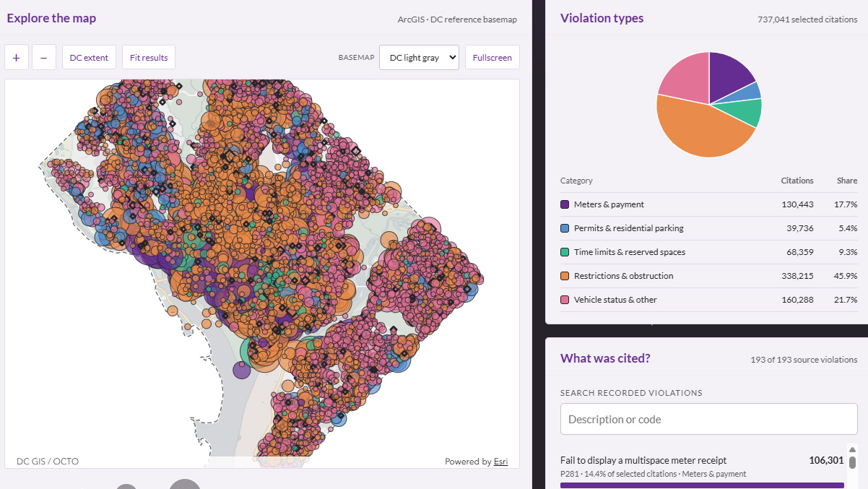The height and width of the screenshot is (489, 868).
Task: Click the Vehicle status & other label
Action: (615, 300)
